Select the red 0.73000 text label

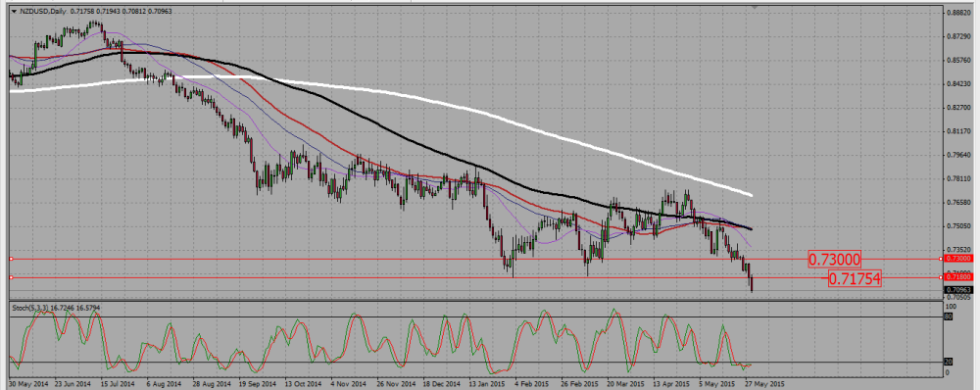(x=834, y=259)
